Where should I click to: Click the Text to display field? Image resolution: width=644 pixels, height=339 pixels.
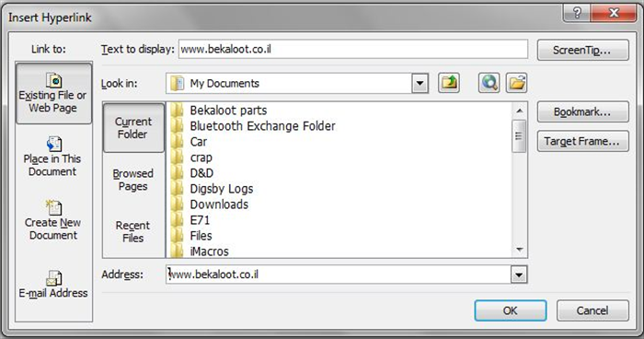tap(353, 50)
